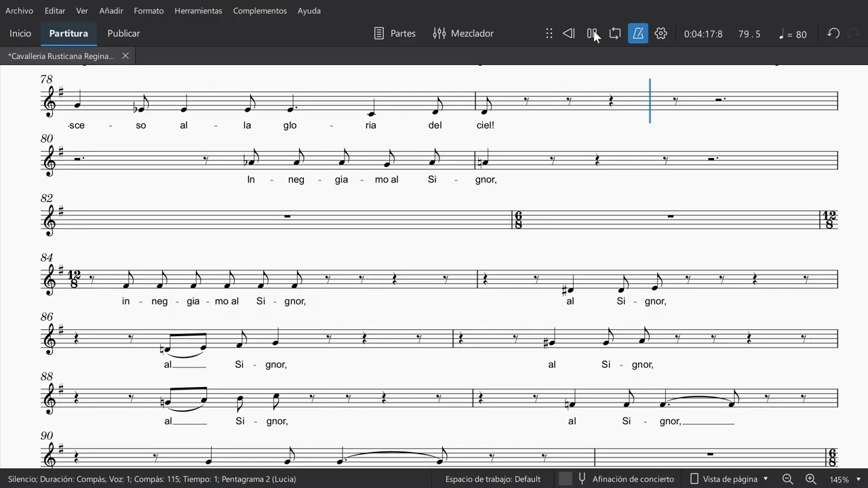Image resolution: width=868 pixels, height=488 pixels.
Task: Redo the last undone action
Action: (854, 33)
